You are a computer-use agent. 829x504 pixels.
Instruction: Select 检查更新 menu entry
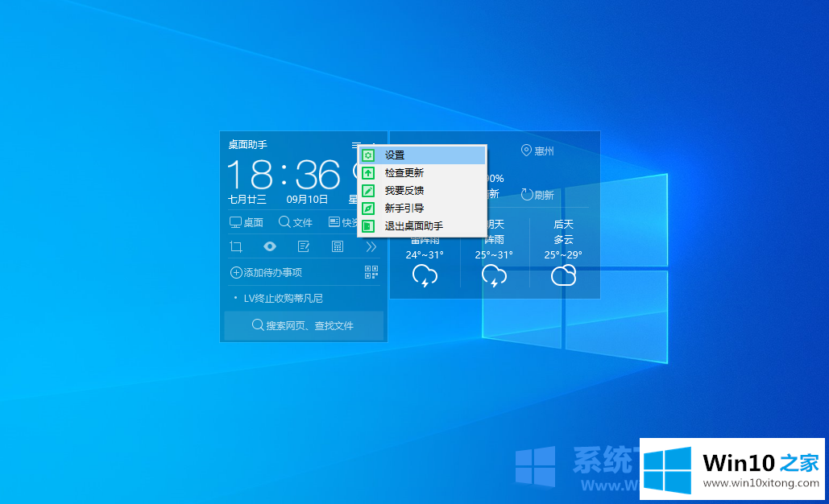point(422,173)
